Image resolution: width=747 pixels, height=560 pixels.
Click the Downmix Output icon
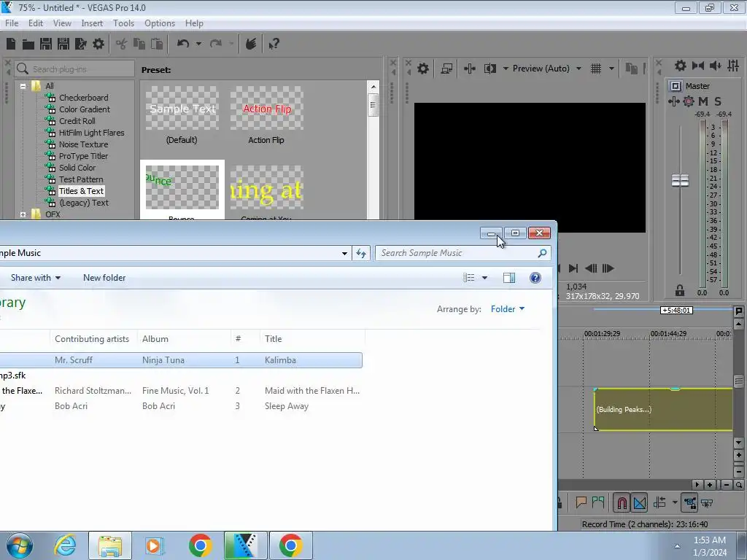click(698, 66)
